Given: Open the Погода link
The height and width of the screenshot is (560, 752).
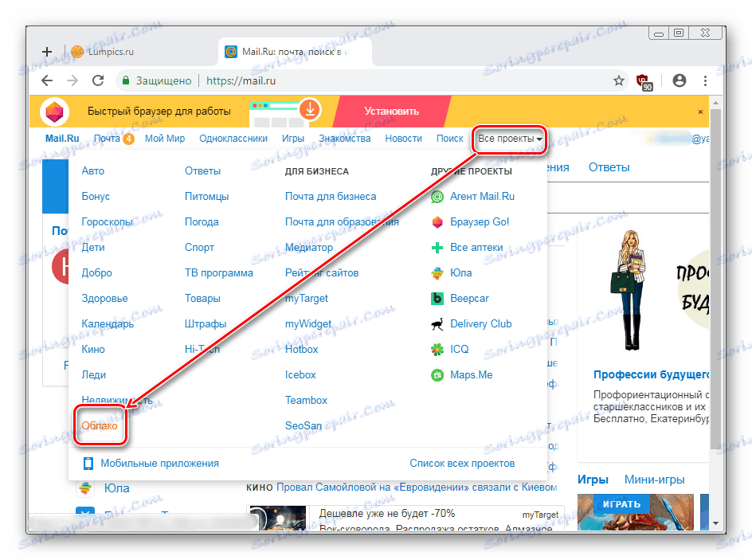Looking at the screenshot, I should (x=202, y=222).
